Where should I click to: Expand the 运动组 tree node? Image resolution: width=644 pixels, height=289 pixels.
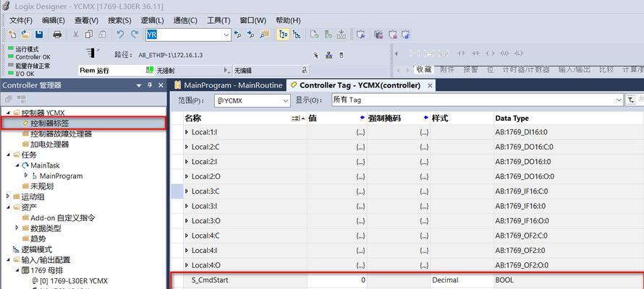(x=8, y=197)
